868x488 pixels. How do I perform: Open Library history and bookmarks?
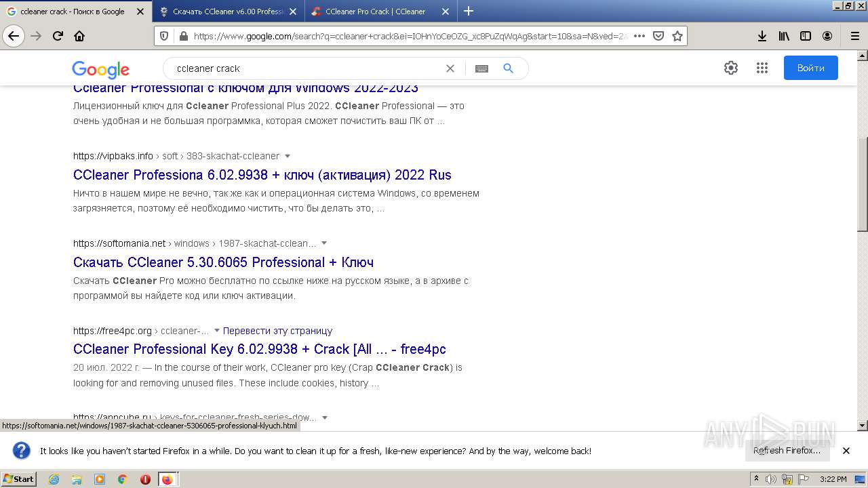point(784,36)
